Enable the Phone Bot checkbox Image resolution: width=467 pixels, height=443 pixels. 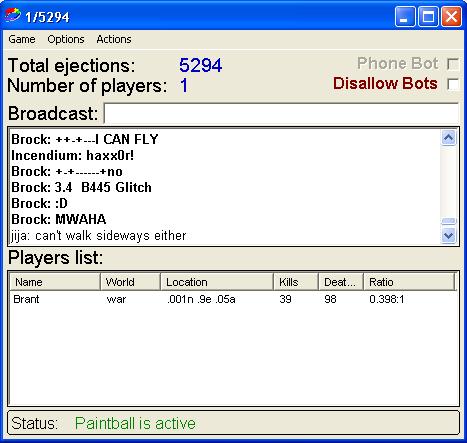click(x=453, y=64)
